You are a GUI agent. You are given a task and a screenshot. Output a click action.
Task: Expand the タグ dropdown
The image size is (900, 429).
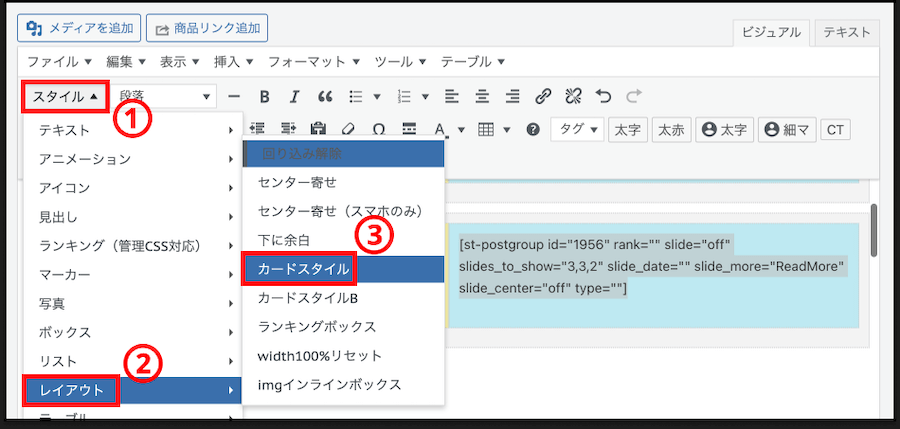pos(579,129)
